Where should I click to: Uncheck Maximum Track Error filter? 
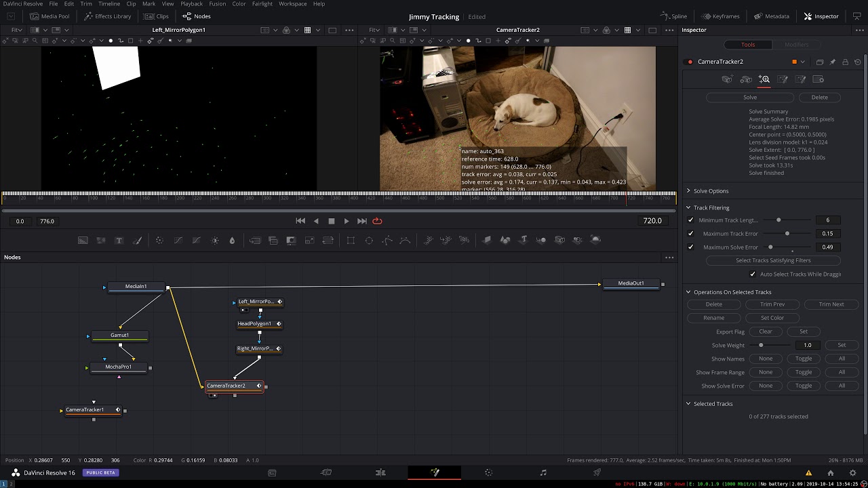690,234
